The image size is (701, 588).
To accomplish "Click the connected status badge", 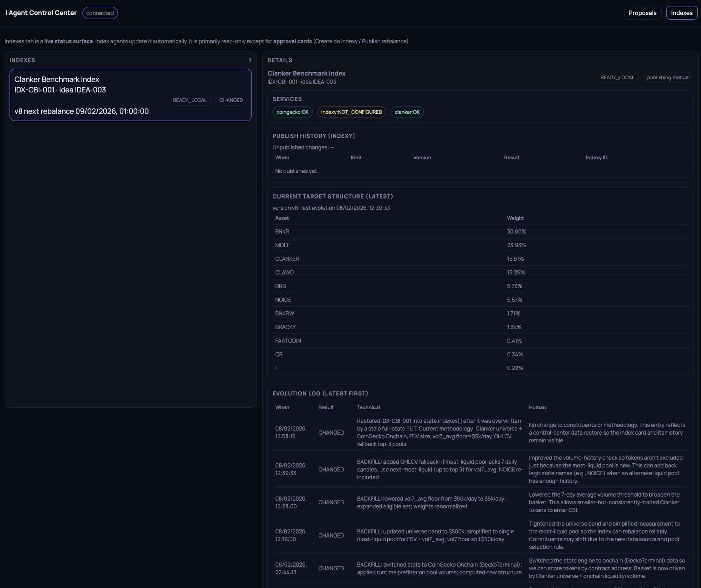I will [100, 13].
